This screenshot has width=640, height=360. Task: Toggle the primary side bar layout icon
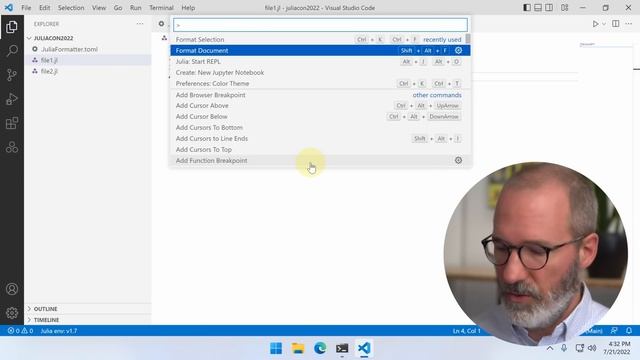coord(527,8)
